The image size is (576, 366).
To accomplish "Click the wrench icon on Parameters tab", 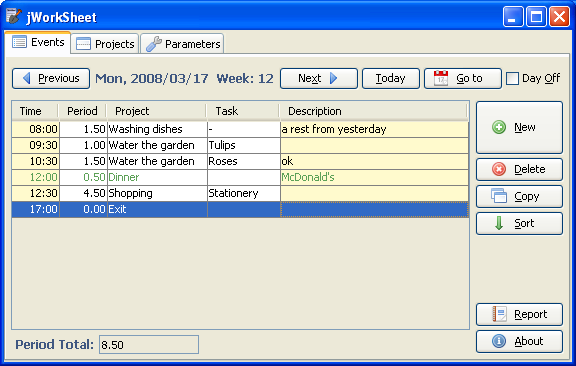I will tap(154, 44).
